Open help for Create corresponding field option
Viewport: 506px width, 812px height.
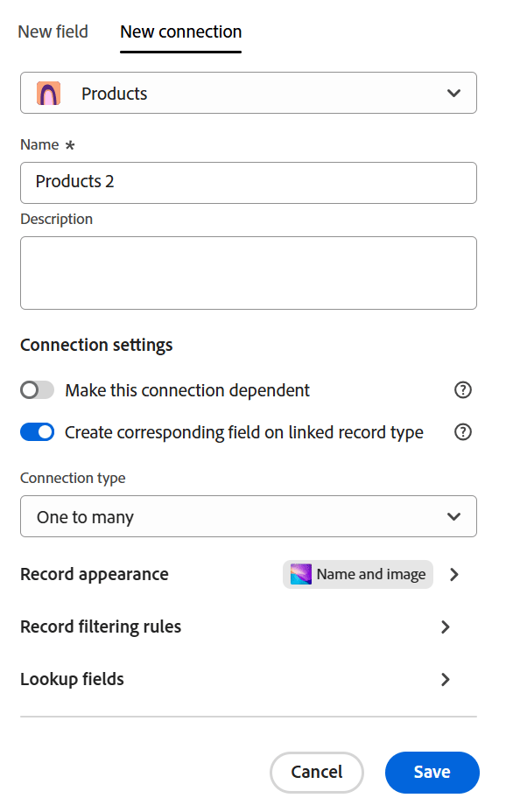pos(462,432)
